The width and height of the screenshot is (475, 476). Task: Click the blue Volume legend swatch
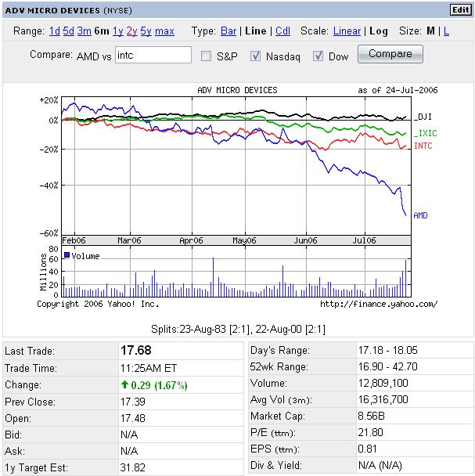tap(67, 255)
